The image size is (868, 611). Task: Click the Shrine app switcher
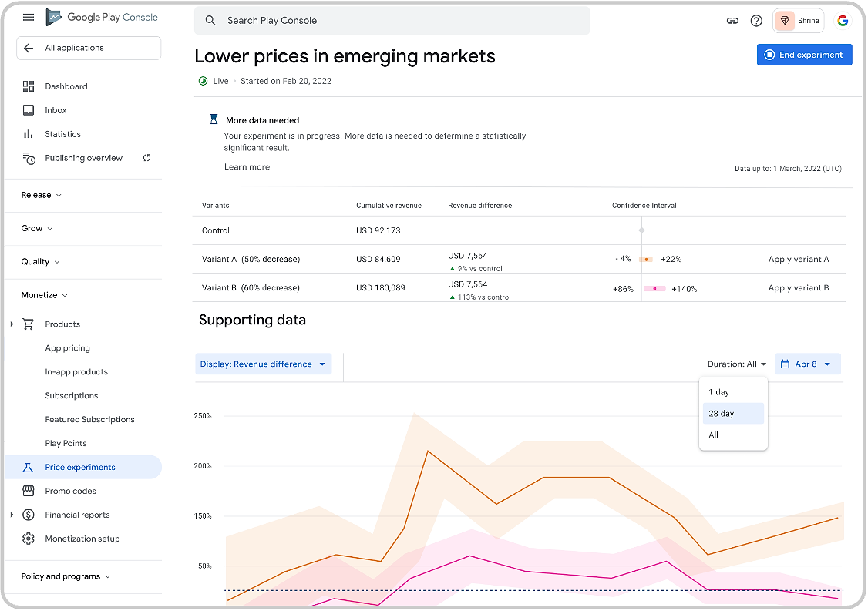(799, 21)
